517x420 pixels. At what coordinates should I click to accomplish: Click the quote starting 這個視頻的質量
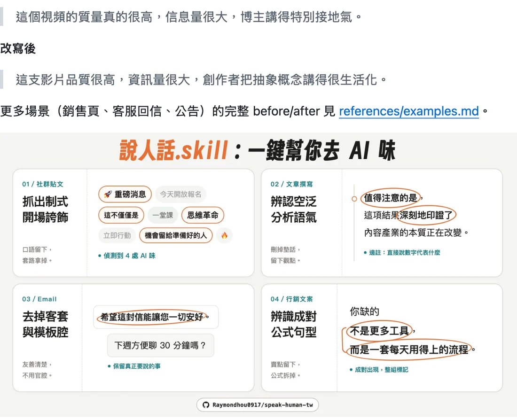189,17
